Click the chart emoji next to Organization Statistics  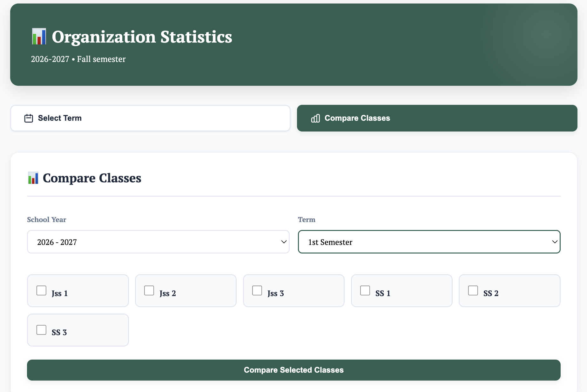[x=39, y=37]
